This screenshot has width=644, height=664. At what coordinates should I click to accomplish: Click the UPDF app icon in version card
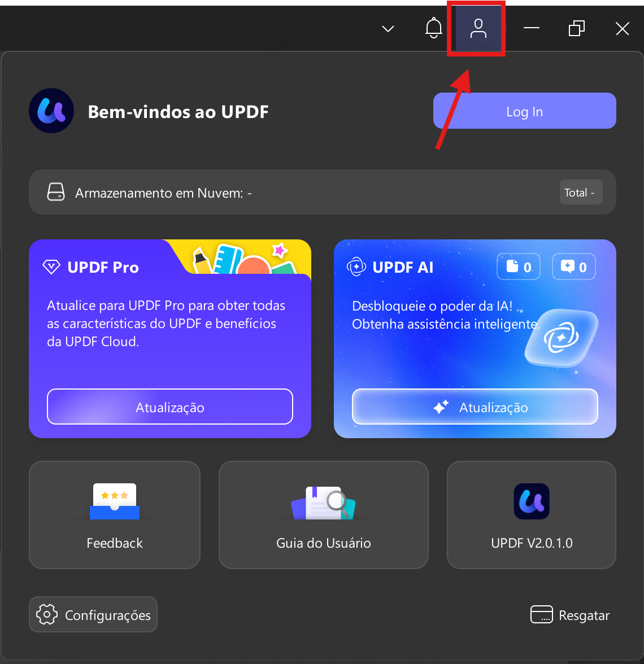(531, 501)
